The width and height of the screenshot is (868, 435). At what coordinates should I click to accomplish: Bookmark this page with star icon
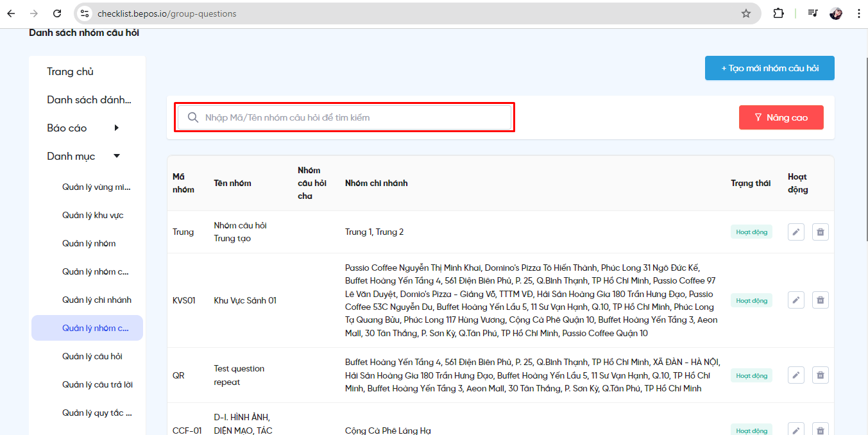(x=746, y=13)
